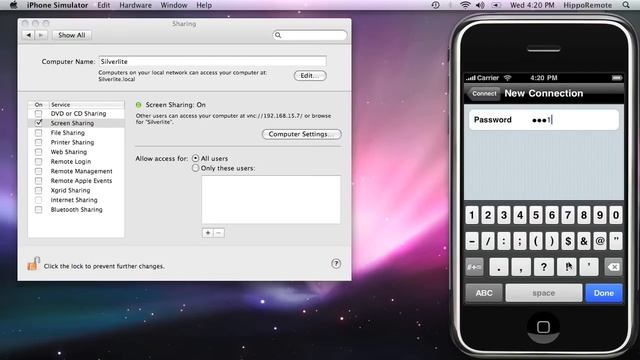Screen dimensions: 640x360
Task: Click the Edit... button
Action: pyautogui.click(x=310, y=76)
